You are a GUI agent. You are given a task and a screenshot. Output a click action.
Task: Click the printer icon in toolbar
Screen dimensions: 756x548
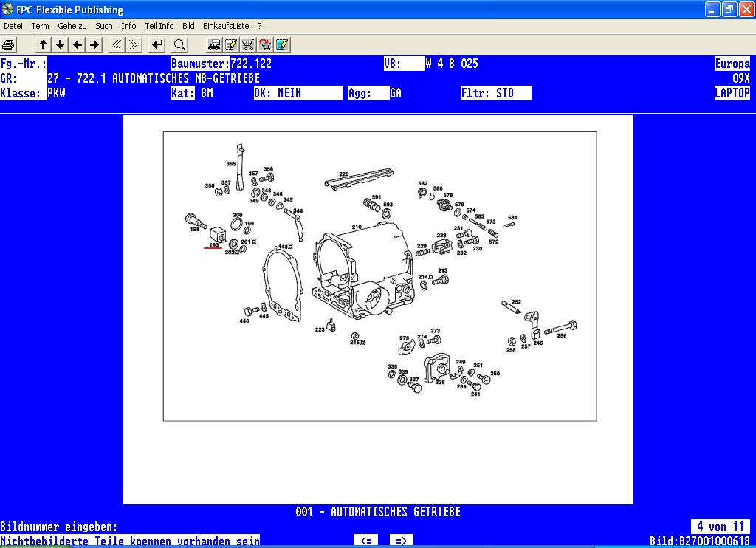(x=9, y=44)
